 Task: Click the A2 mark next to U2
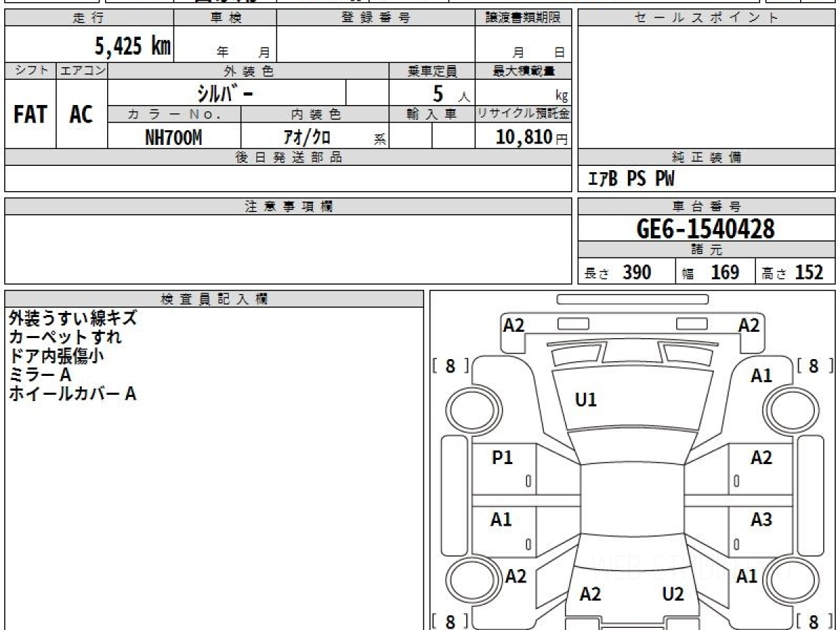(590, 594)
